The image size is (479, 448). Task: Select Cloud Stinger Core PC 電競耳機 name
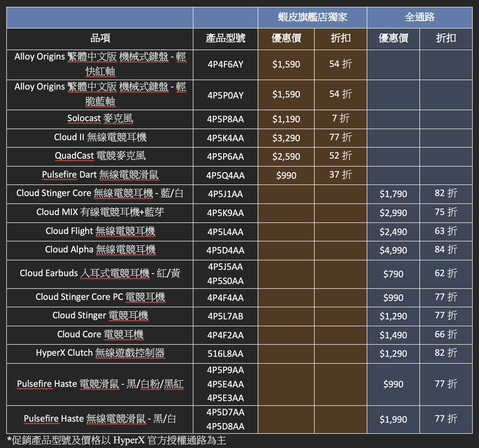tap(100, 297)
